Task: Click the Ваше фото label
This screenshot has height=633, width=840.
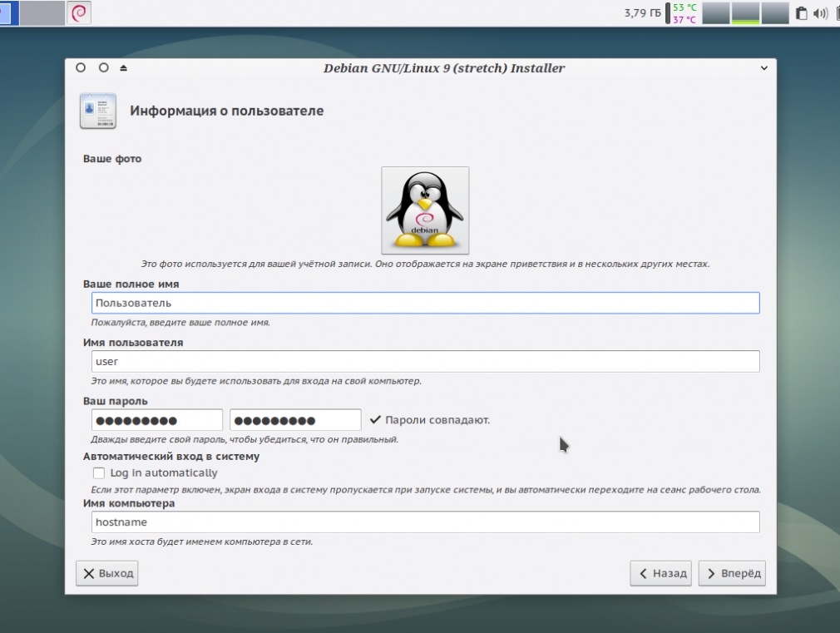Action: pyautogui.click(x=112, y=159)
